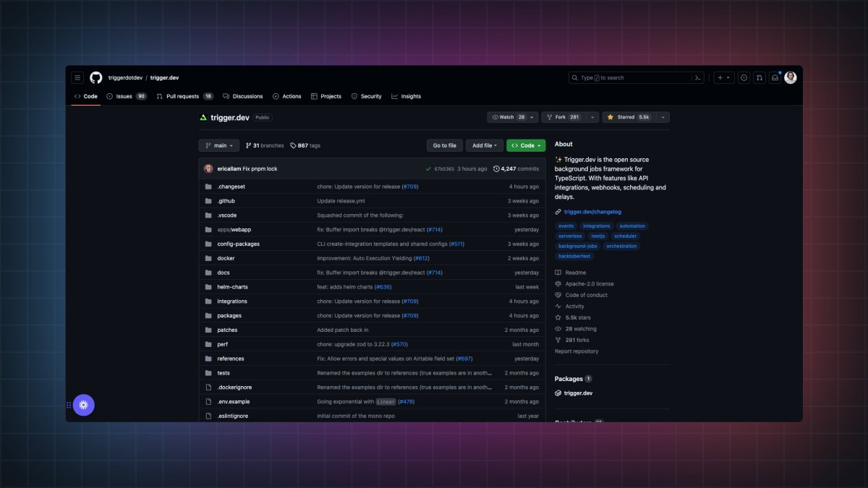This screenshot has width=868, height=488.
Task: Open the main branch dropdown
Action: [218, 145]
